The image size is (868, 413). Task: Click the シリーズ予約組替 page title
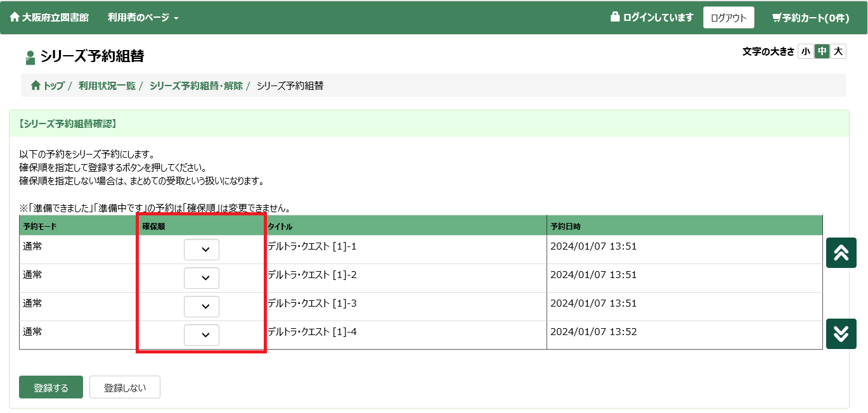pyautogui.click(x=93, y=56)
